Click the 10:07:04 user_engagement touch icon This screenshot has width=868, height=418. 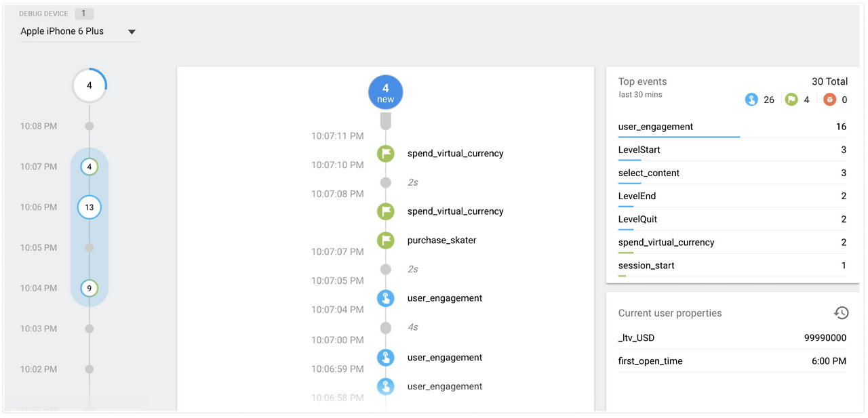pos(385,298)
